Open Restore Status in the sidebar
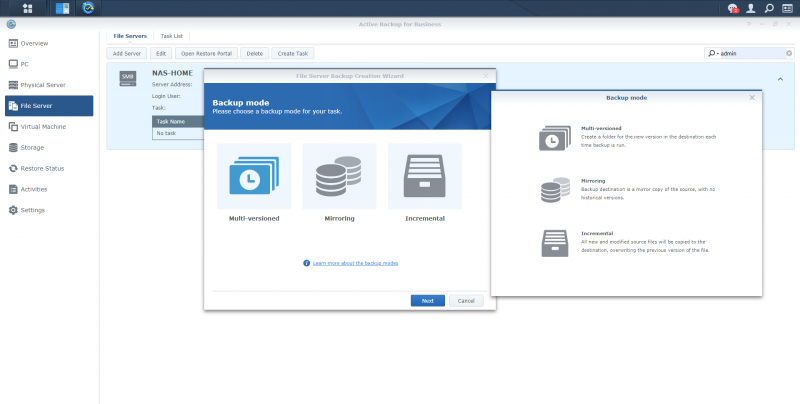Image resolution: width=800 pixels, height=404 pixels. tap(49, 168)
